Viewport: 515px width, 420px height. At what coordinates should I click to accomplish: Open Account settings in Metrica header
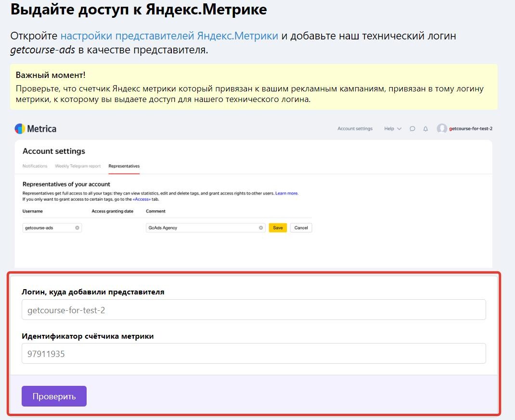coord(355,129)
